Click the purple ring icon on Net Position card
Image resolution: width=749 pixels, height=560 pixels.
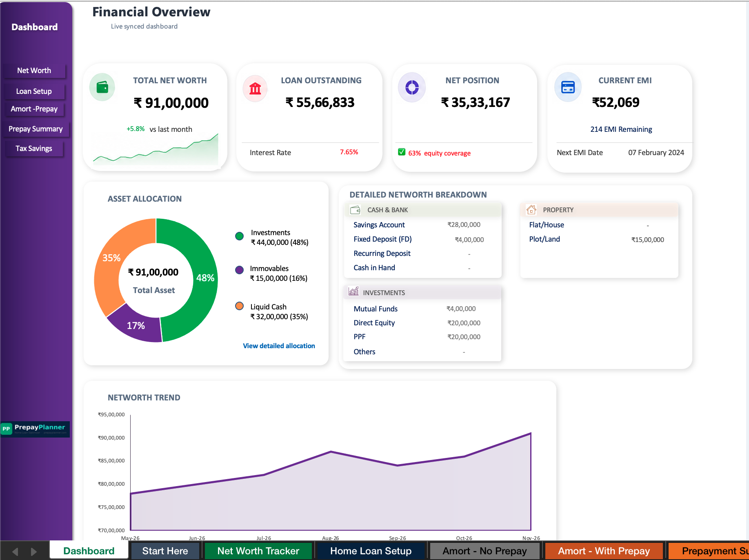pos(412,87)
